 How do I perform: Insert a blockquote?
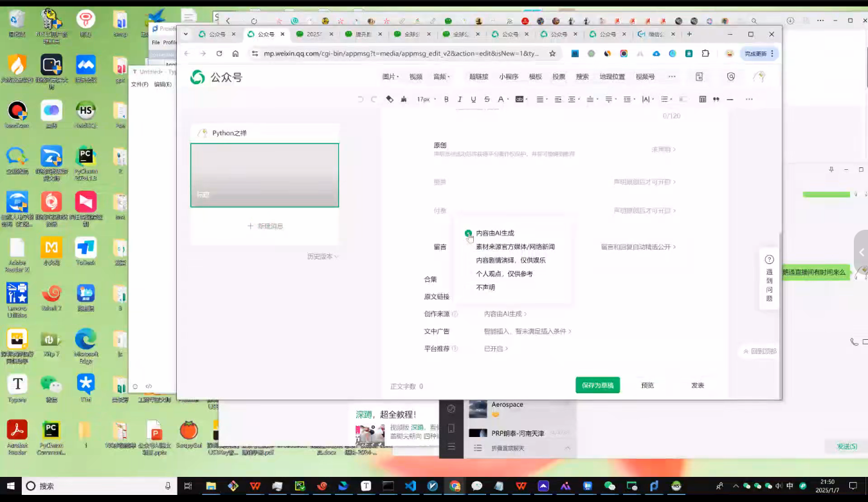[715, 99]
